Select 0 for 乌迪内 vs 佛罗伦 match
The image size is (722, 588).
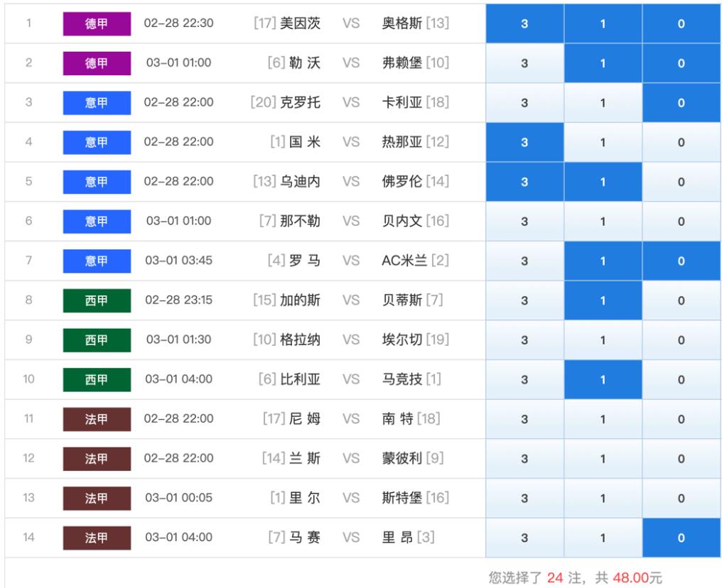coord(681,182)
